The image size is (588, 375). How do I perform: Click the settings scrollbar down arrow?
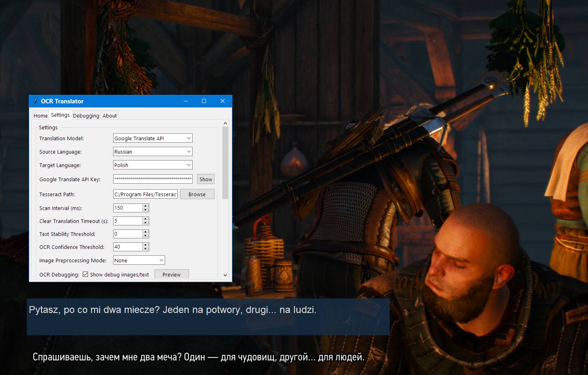click(x=225, y=275)
